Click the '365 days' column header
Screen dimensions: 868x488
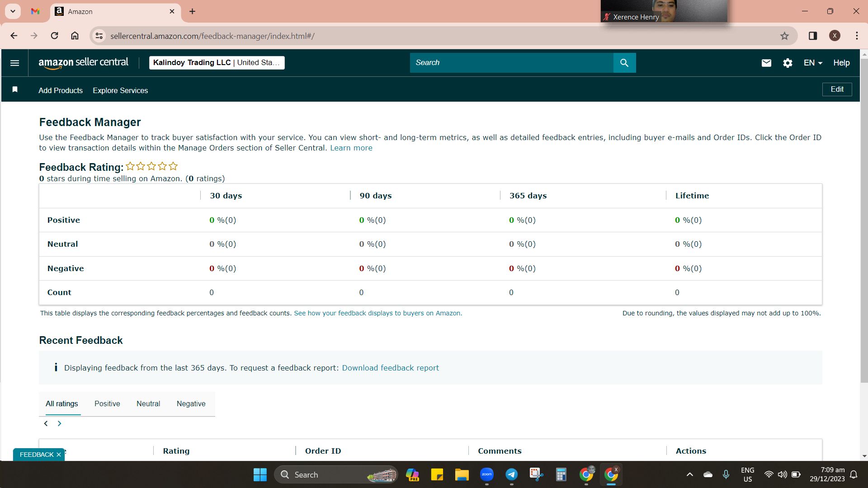point(528,196)
